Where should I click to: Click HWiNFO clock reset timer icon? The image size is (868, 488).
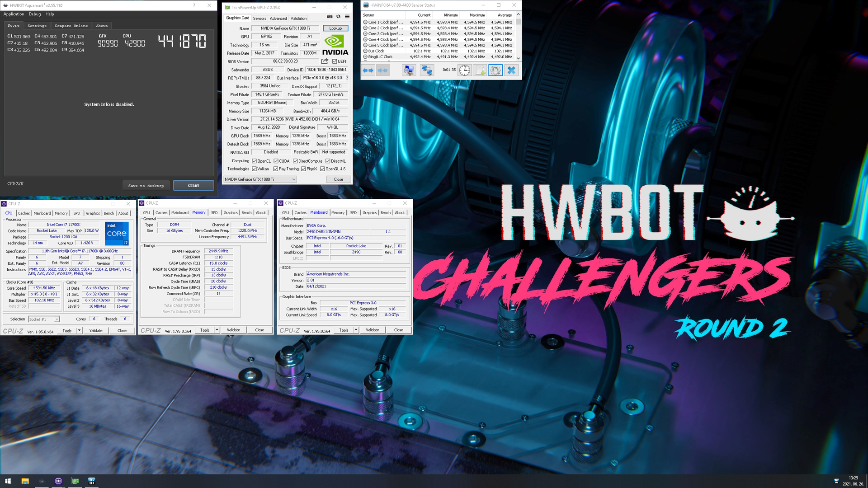[x=464, y=70]
